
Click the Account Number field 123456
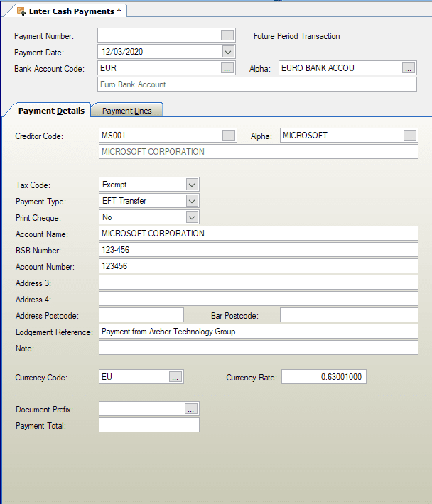pos(259,266)
